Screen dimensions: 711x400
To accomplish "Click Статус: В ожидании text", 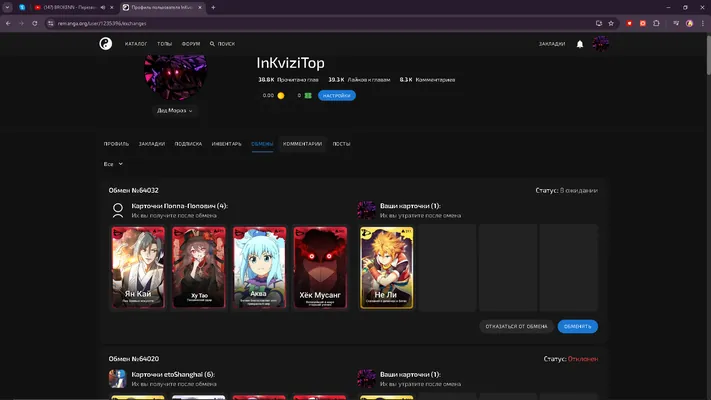I will (x=566, y=190).
